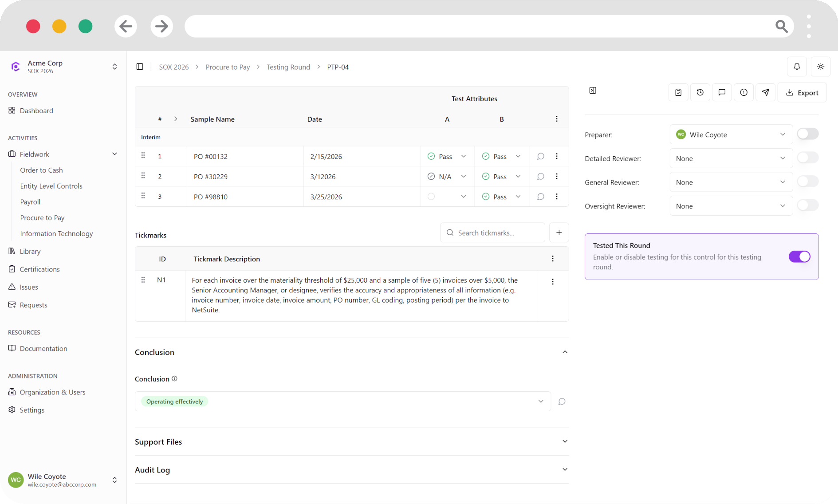Image resolution: width=838 pixels, height=504 pixels.
Task: Toggle the General Reviewer sign-off switch
Action: pos(807,181)
